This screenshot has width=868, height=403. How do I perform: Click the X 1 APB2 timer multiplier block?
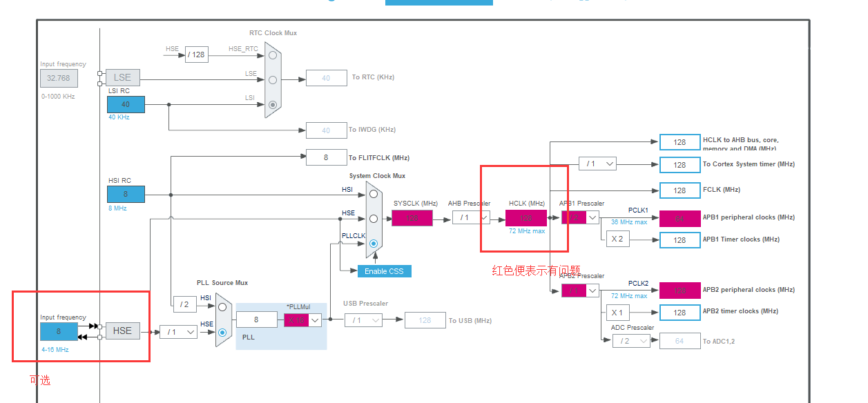pos(617,311)
